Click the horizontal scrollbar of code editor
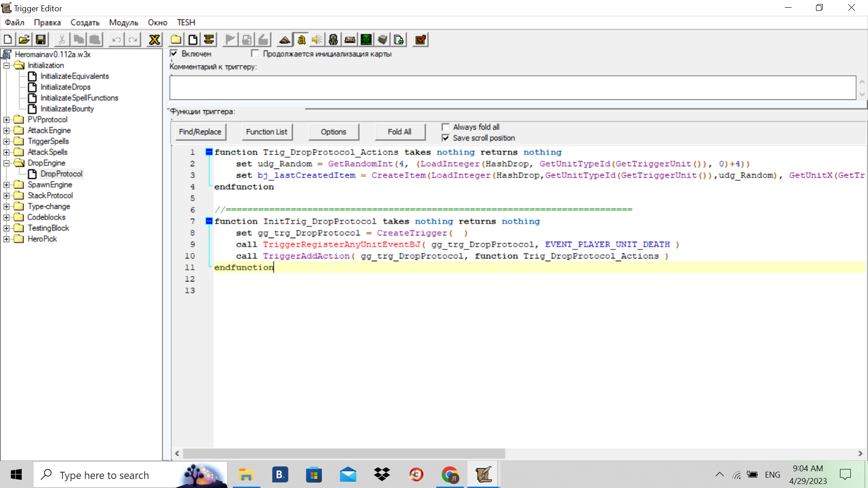The image size is (868, 488). [x=344, y=453]
